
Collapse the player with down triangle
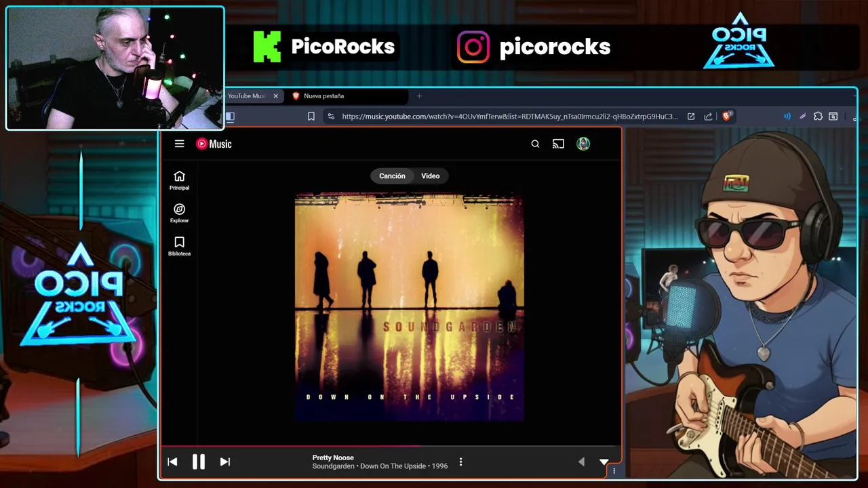[x=604, y=462]
